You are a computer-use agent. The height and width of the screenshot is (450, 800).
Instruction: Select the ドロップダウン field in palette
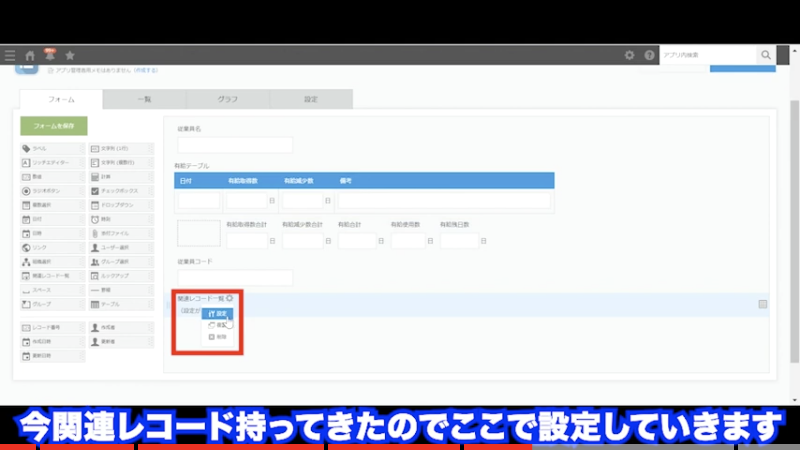(x=120, y=204)
